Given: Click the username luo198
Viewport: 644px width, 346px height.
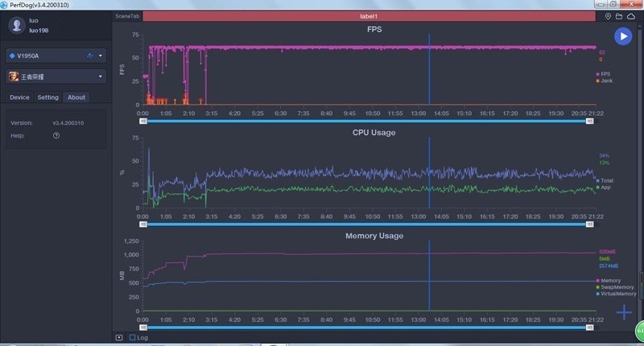Looking at the screenshot, I should [x=39, y=31].
